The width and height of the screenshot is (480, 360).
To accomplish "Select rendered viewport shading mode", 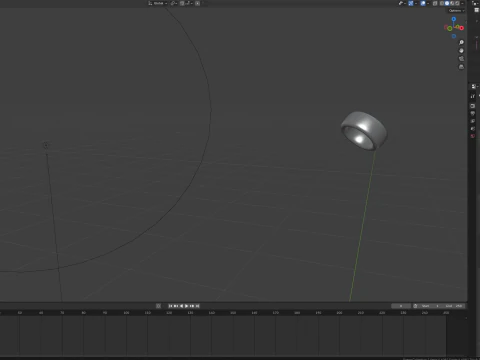I will point(457,3).
